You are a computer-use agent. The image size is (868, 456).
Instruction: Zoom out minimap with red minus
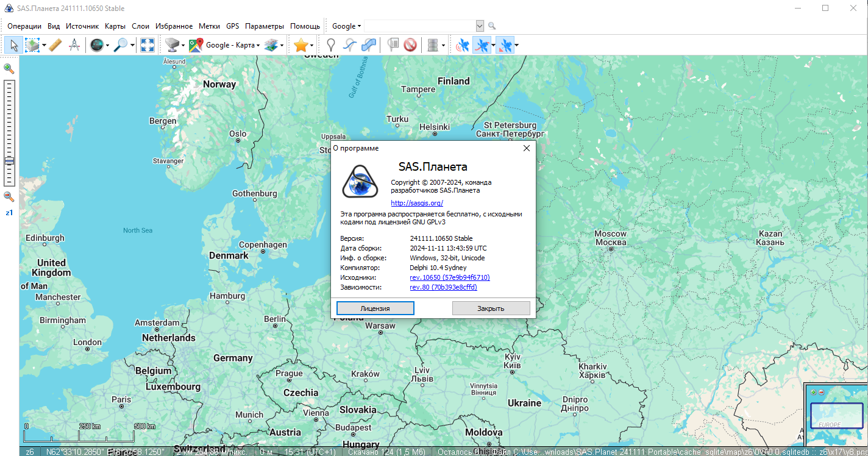[821, 391]
